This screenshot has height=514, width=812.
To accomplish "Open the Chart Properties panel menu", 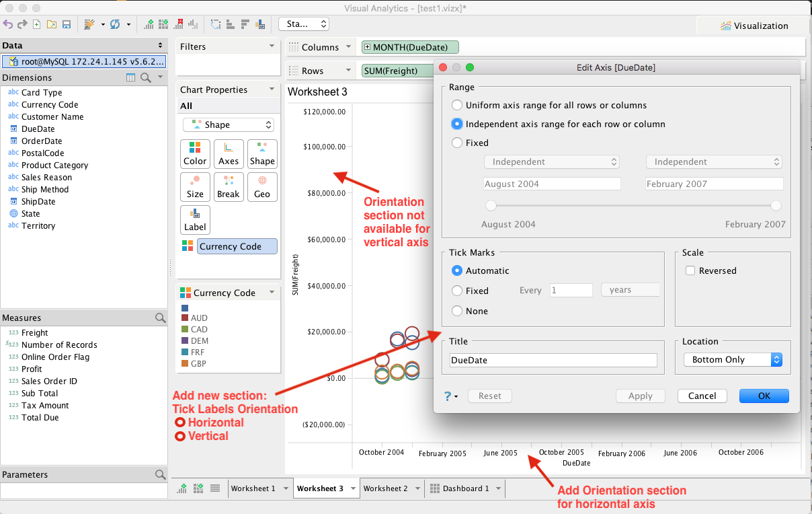I will tap(272, 89).
